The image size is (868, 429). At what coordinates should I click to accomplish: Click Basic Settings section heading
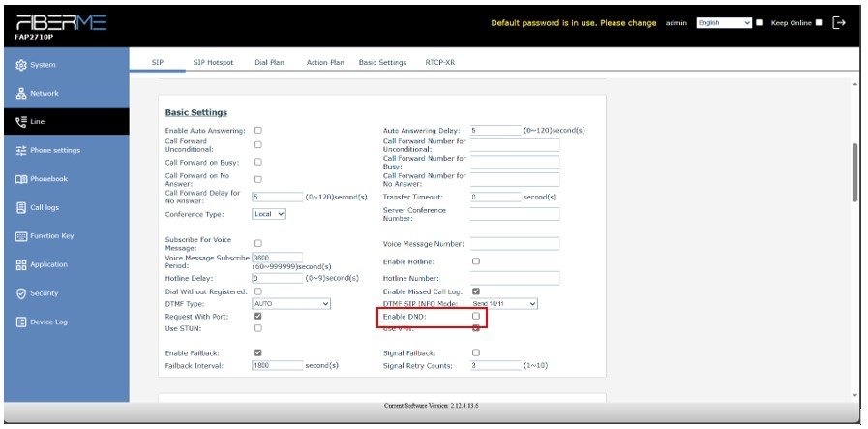tap(196, 112)
